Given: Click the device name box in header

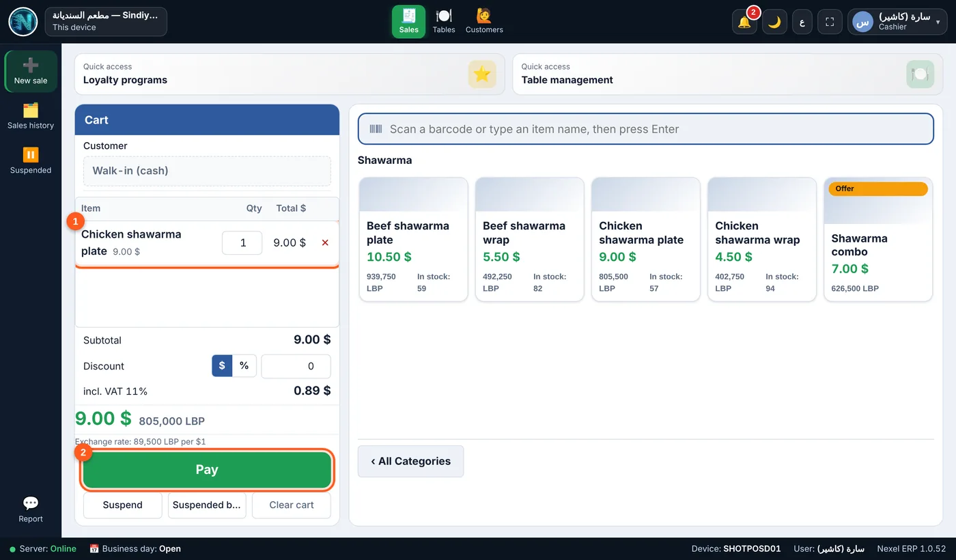Looking at the screenshot, I should pyautogui.click(x=106, y=22).
